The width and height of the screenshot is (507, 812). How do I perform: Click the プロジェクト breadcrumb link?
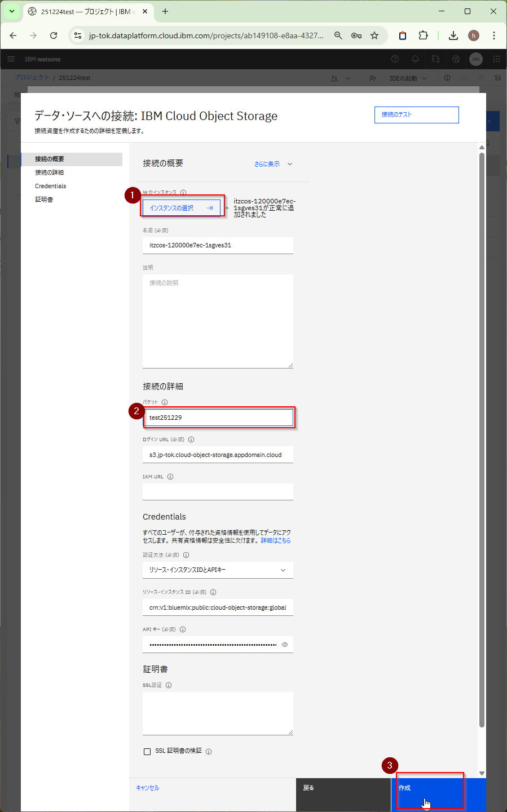[32, 78]
